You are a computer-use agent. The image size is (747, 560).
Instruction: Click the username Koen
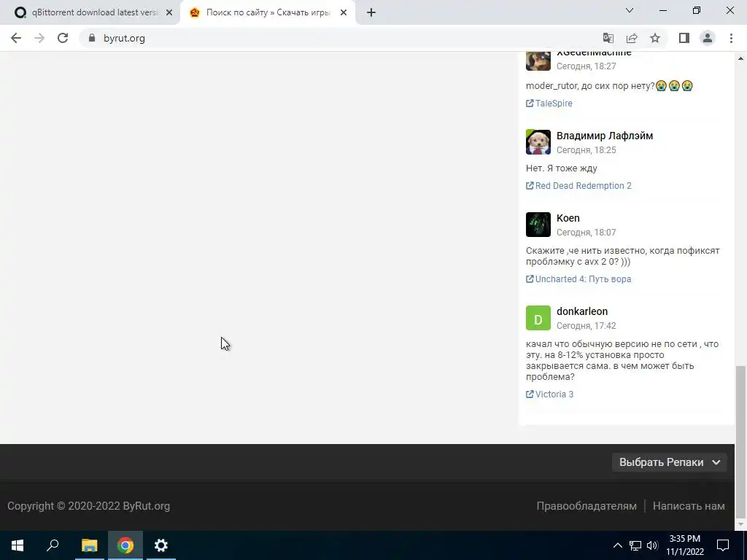tap(568, 218)
